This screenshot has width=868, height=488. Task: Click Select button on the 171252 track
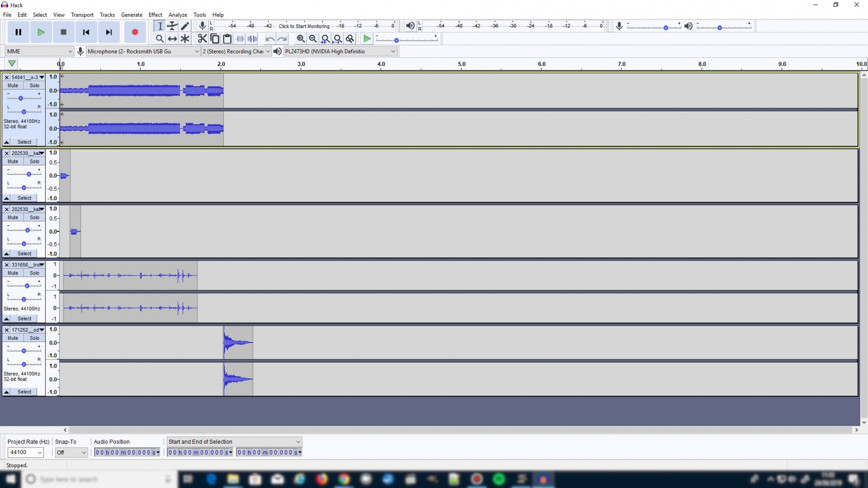pyautogui.click(x=24, y=392)
